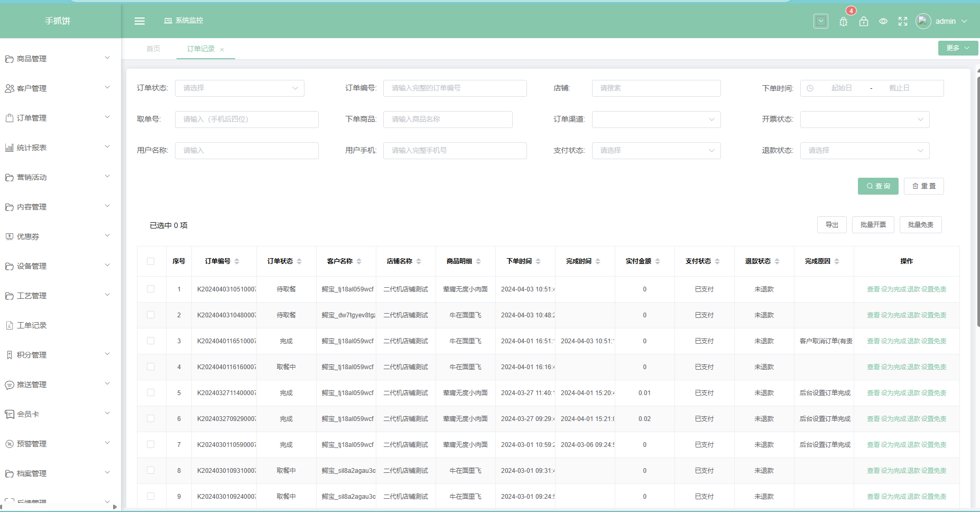Sort by 退款状态 column arrows
This screenshot has width=980, height=512.
point(777,261)
